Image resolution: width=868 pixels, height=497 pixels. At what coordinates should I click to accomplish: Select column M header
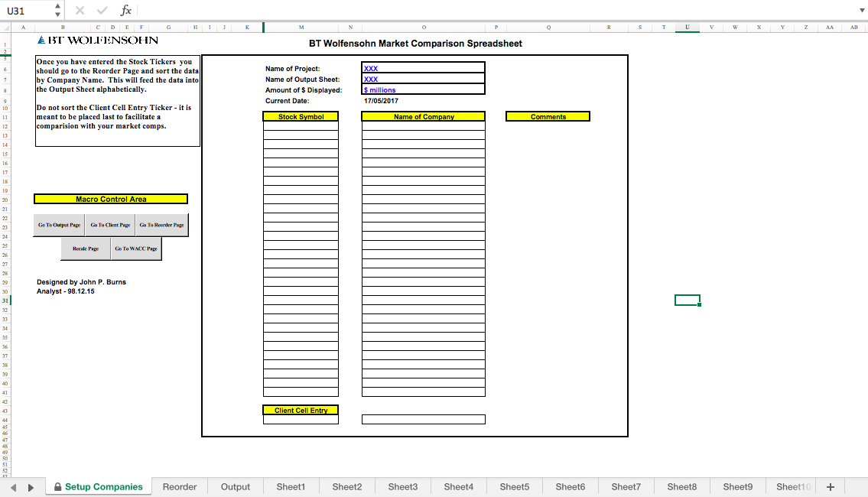pos(301,27)
